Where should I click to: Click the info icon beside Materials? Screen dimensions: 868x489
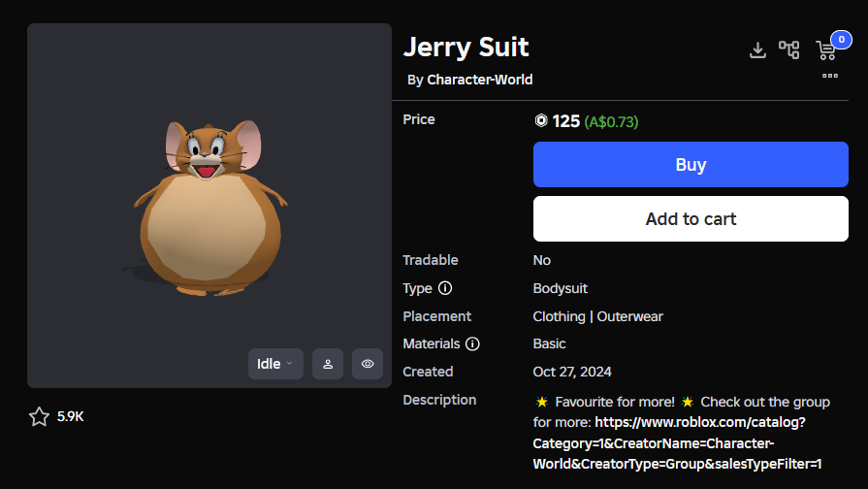[472, 343]
